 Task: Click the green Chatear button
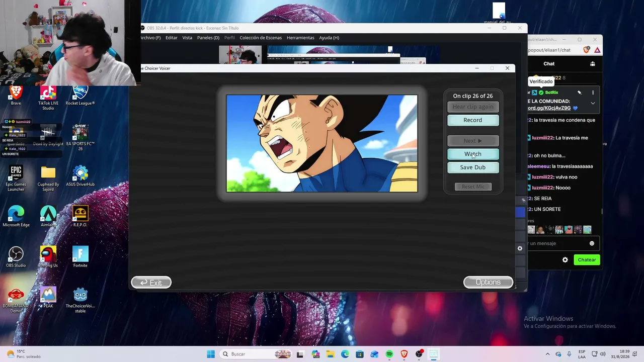[x=587, y=260]
